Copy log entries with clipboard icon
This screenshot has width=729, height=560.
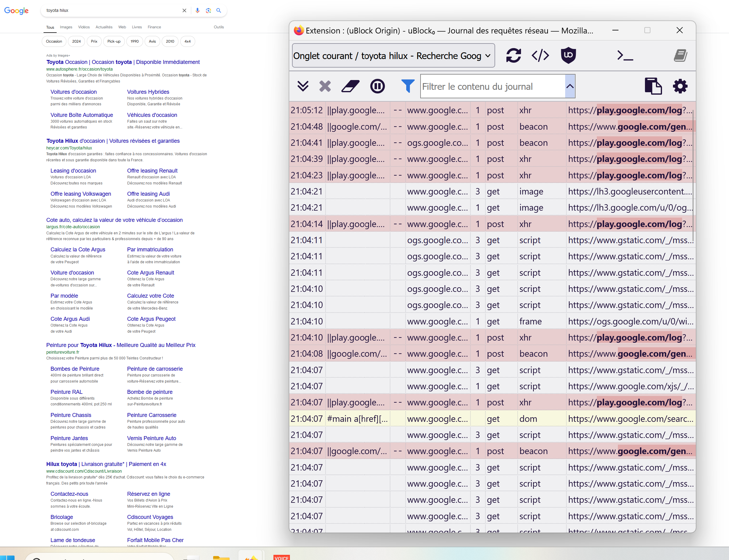[x=653, y=86]
